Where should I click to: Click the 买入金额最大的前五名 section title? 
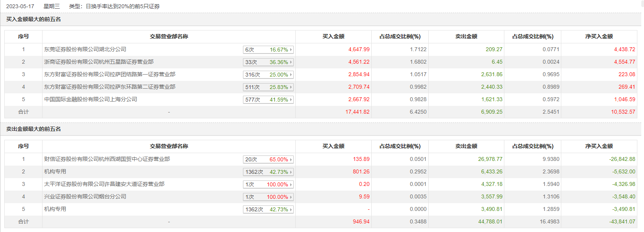tap(34, 19)
